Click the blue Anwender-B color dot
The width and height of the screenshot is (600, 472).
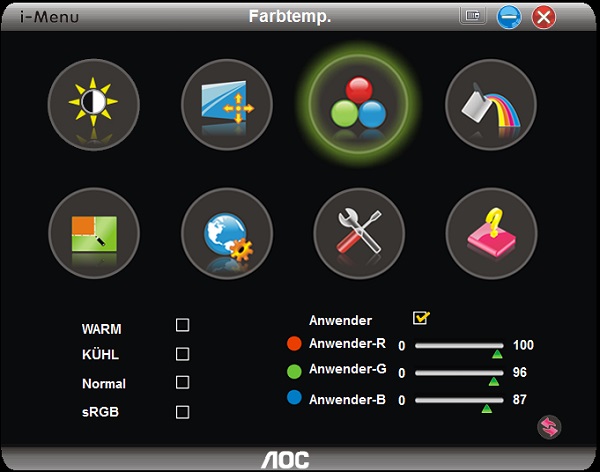[x=294, y=397]
